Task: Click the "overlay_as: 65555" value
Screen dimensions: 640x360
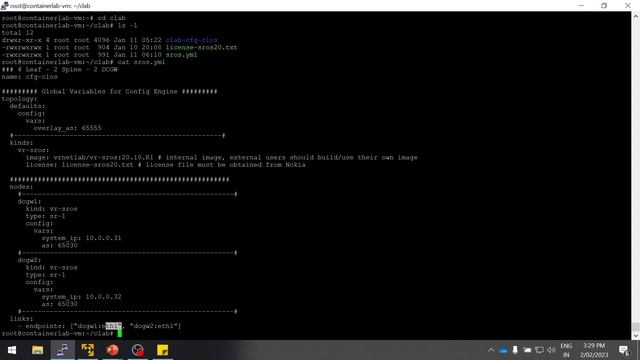Action: [x=67, y=128]
